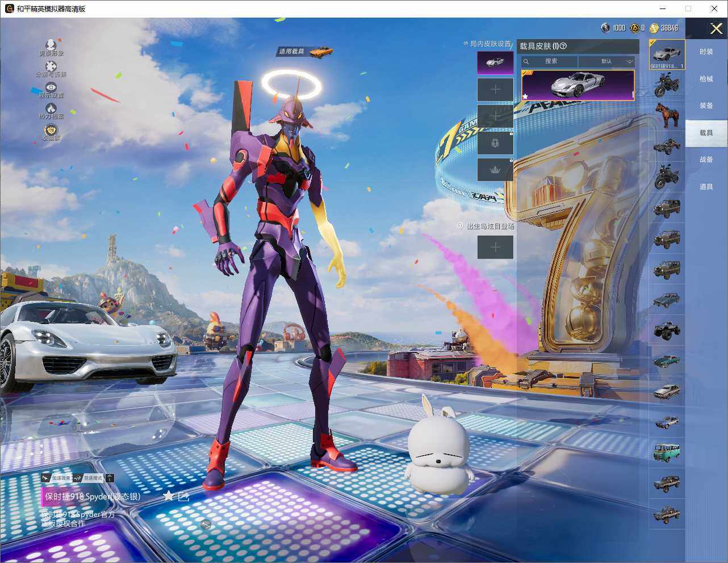
Task: Open the 更换形象 change-appearance icon
Action: pos(51,45)
